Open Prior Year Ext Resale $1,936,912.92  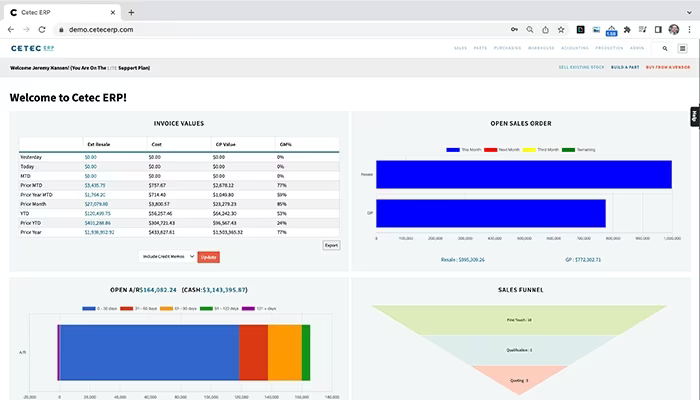click(100, 232)
